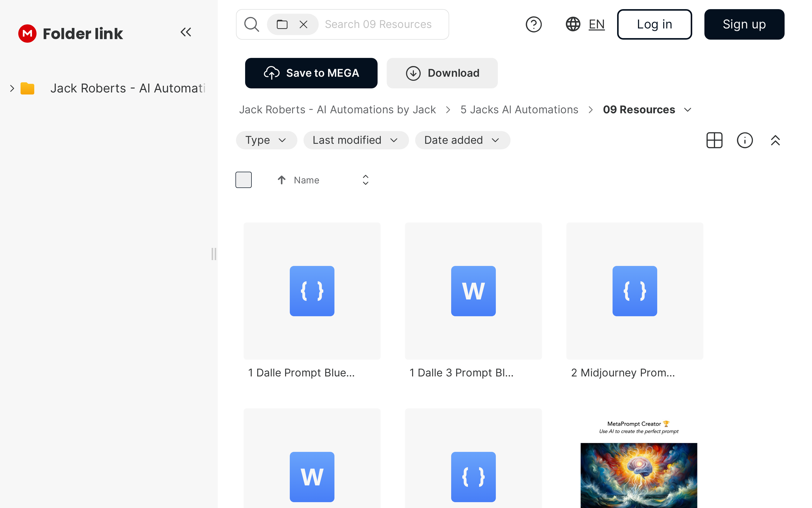Open the Type filter dropdown
812x508 pixels.
[266, 140]
